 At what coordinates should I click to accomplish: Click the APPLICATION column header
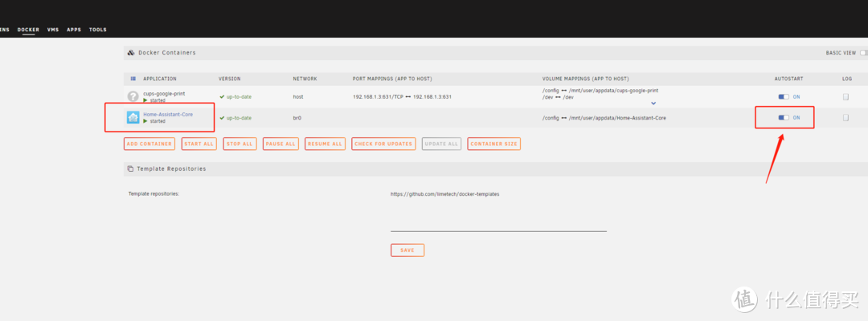click(x=160, y=79)
